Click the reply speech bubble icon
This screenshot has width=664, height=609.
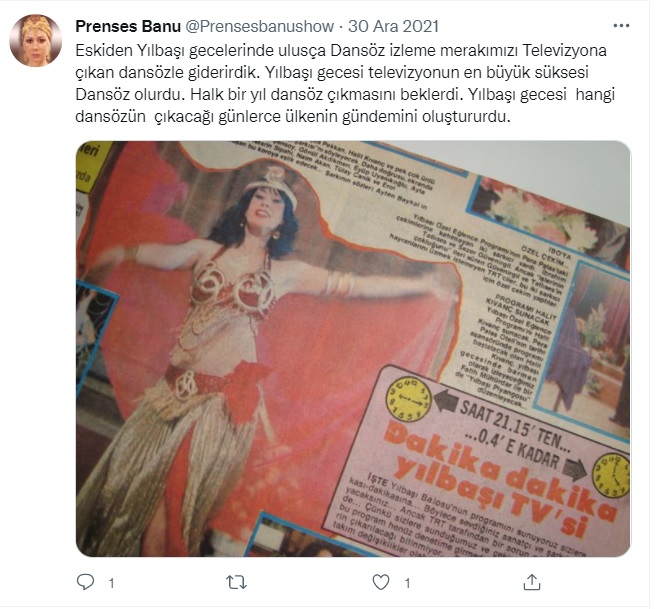pos(86,582)
